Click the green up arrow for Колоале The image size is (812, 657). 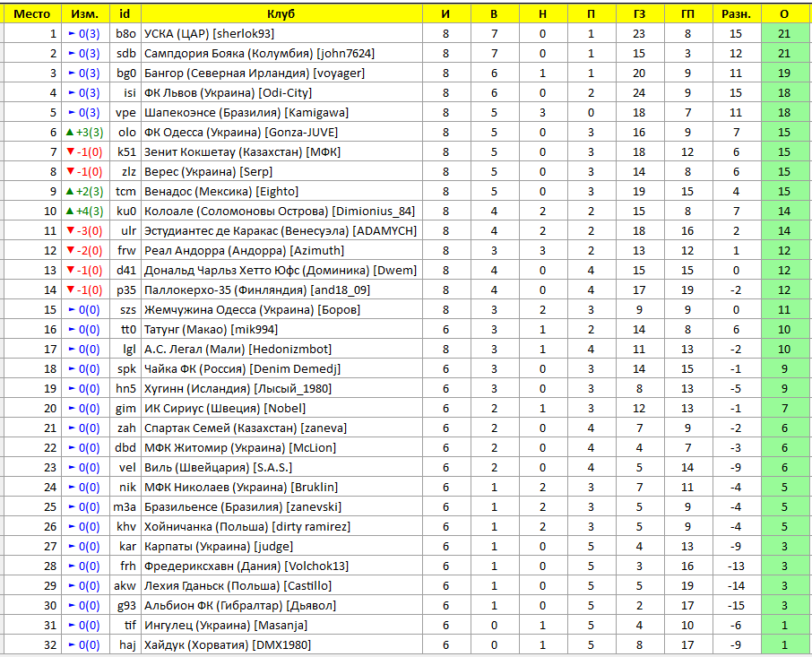pos(71,211)
